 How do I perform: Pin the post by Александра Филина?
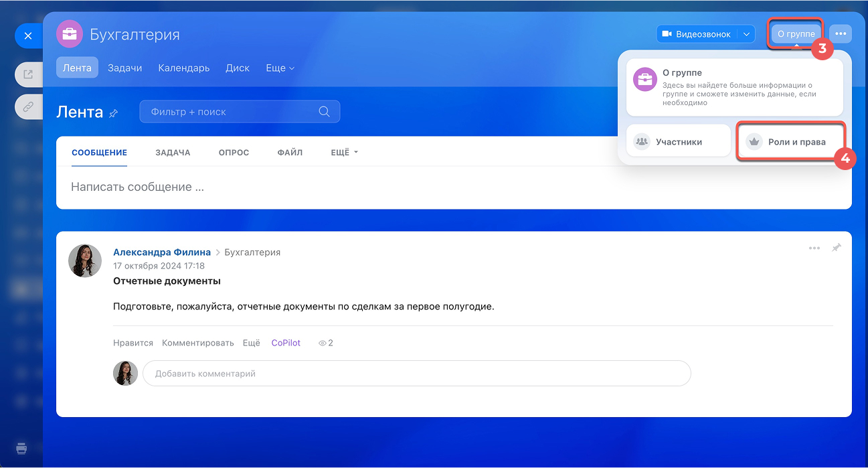click(836, 248)
